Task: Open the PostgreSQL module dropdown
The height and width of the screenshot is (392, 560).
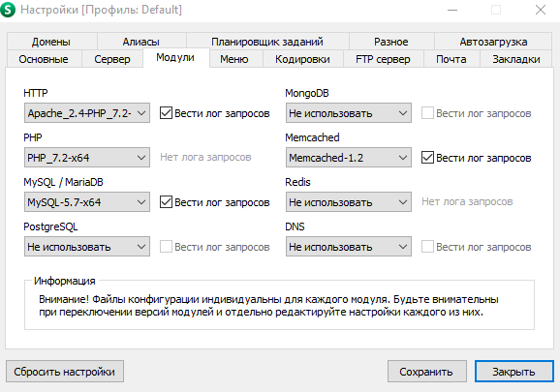Action: pyautogui.click(x=87, y=247)
